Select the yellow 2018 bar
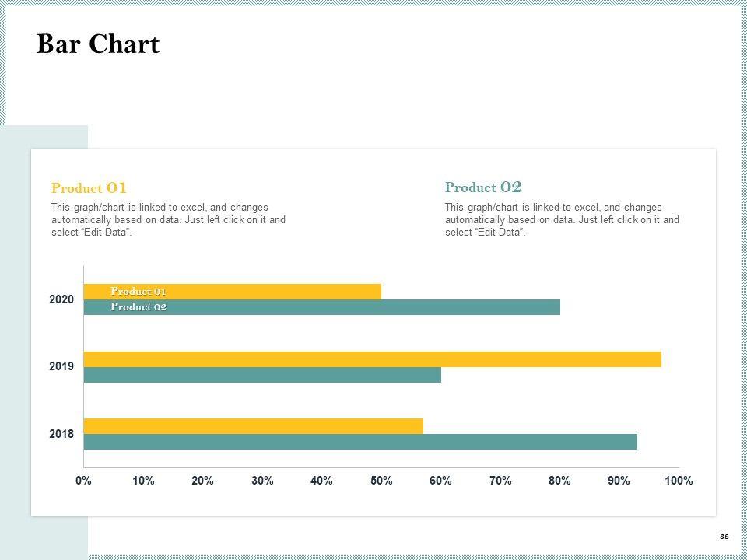The height and width of the screenshot is (560, 747). tap(253, 426)
